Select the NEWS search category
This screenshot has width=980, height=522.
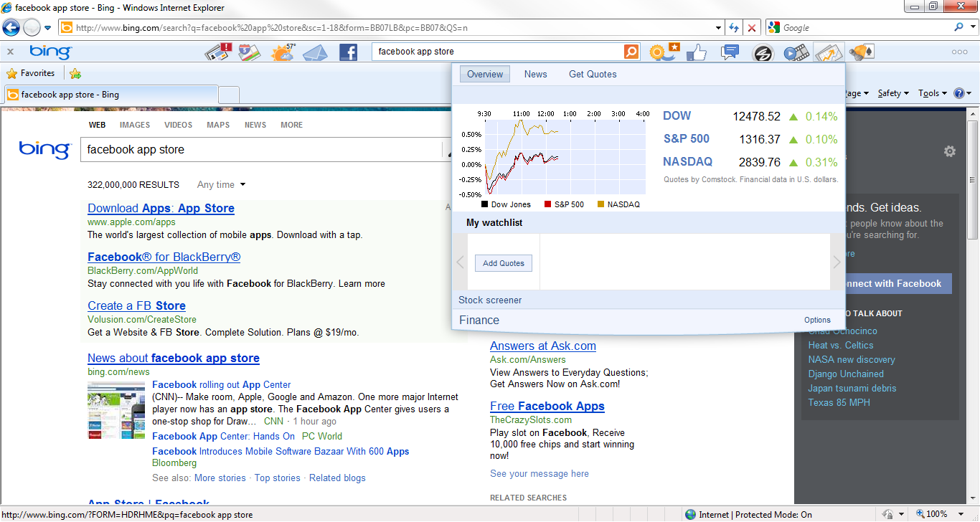(255, 125)
